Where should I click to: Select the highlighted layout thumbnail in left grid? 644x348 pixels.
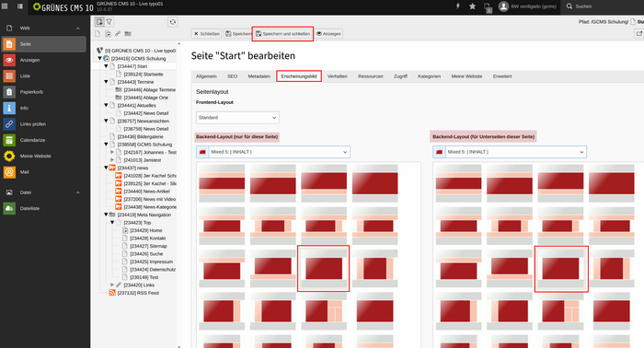[x=324, y=269]
